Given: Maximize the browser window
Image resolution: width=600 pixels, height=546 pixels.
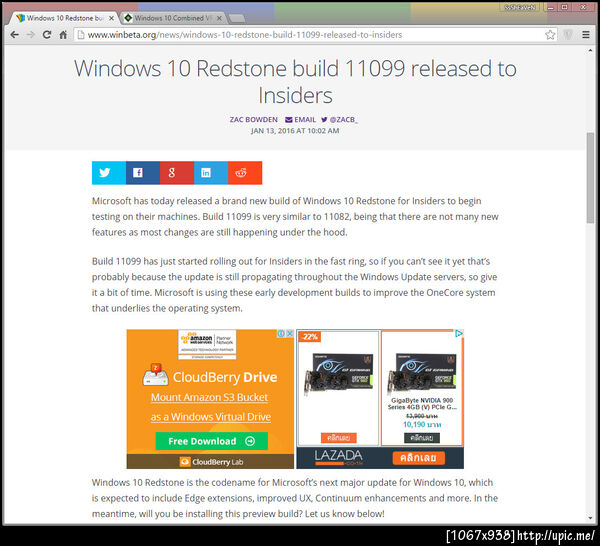Looking at the screenshot, I should tap(564, 7).
